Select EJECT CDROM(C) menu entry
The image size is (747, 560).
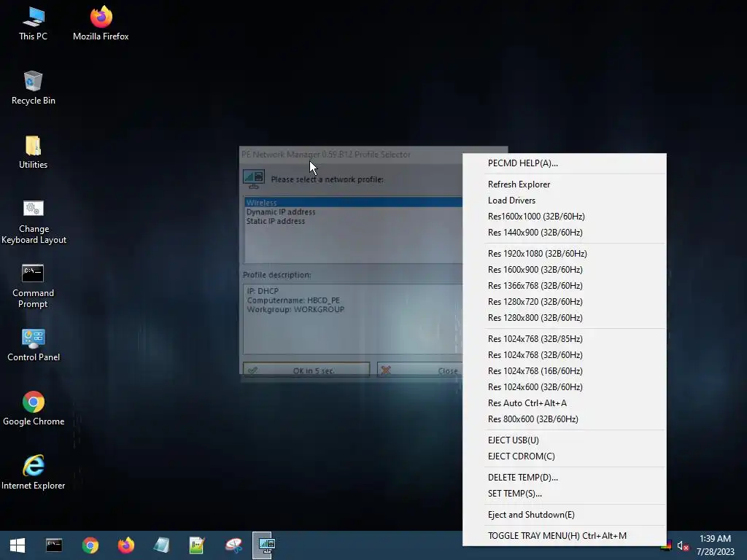565,456
